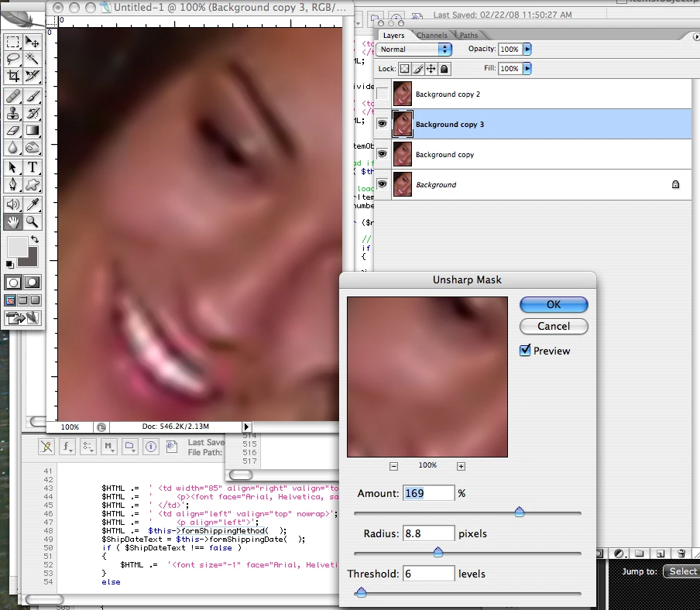Screen dimensions: 700x610
Task: Open function popup dropdown in code editor
Action: point(67,446)
